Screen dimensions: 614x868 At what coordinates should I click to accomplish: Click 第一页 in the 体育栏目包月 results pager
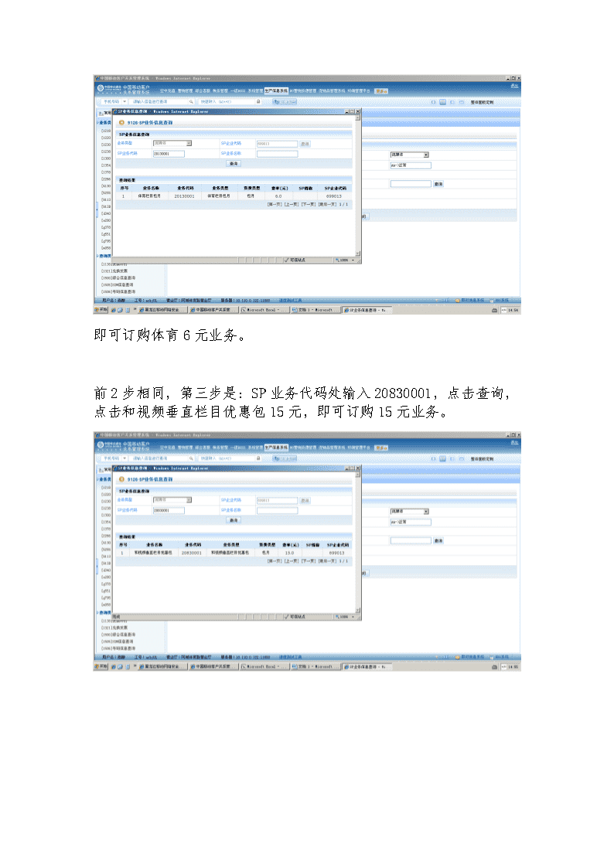(275, 204)
